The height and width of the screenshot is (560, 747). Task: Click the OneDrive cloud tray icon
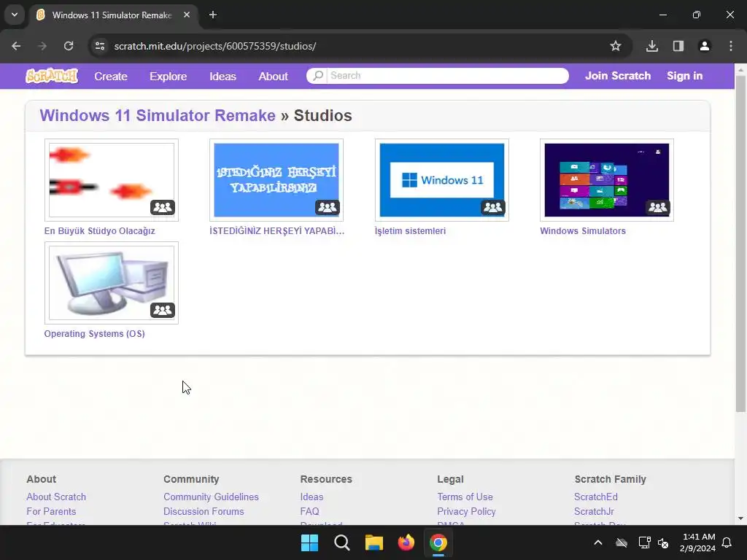click(622, 542)
